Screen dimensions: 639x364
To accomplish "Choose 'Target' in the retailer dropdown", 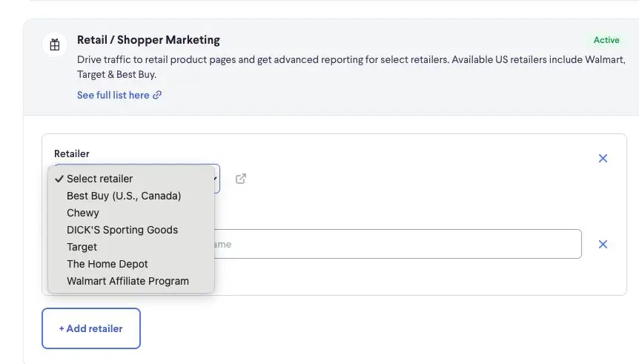I will pyautogui.click(x=130, y=247).
